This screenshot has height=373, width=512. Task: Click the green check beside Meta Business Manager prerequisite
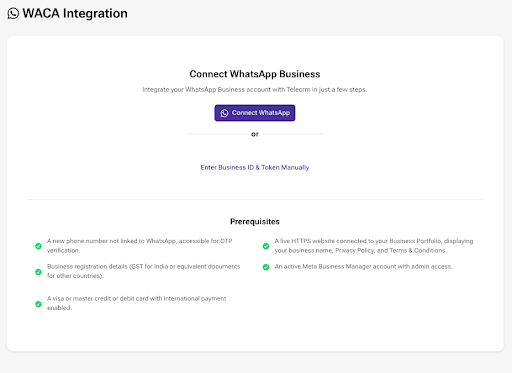pyautogui.click(x=266, y=267)
